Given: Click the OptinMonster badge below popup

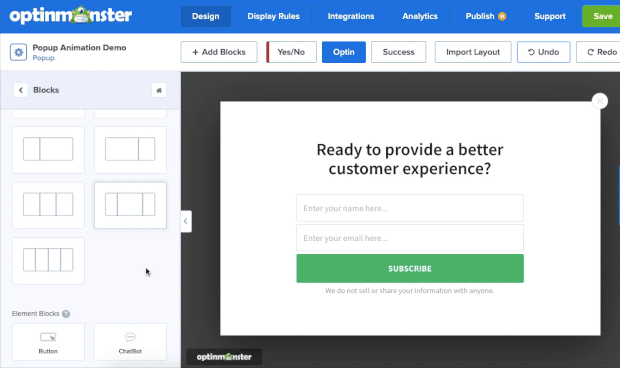Looking at the screenshot, I should click(x=224, y=357).
